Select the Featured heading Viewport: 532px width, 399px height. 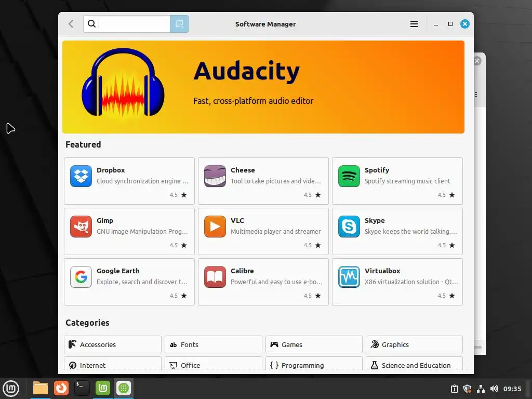[x=83, y=144]
